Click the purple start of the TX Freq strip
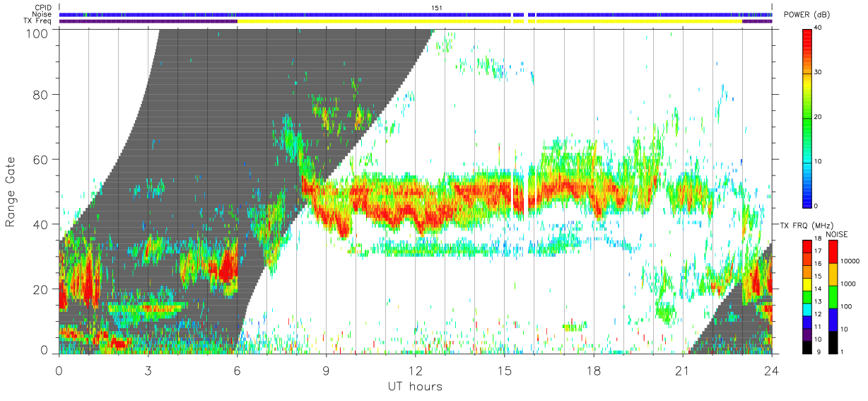Viewport: 868px width, 401px height. tap(148, 21)
